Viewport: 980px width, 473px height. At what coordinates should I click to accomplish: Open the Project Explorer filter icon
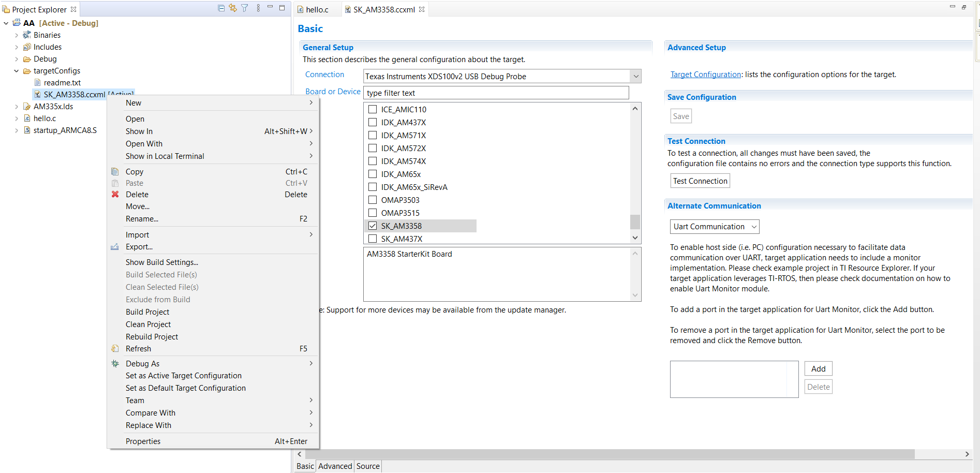[x=244, y=8]
